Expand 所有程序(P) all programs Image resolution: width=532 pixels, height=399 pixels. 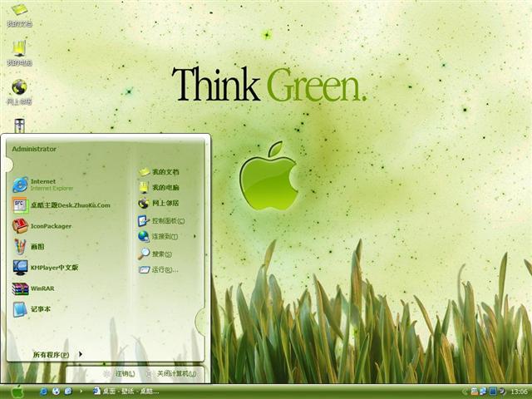(x=57, y=355)
